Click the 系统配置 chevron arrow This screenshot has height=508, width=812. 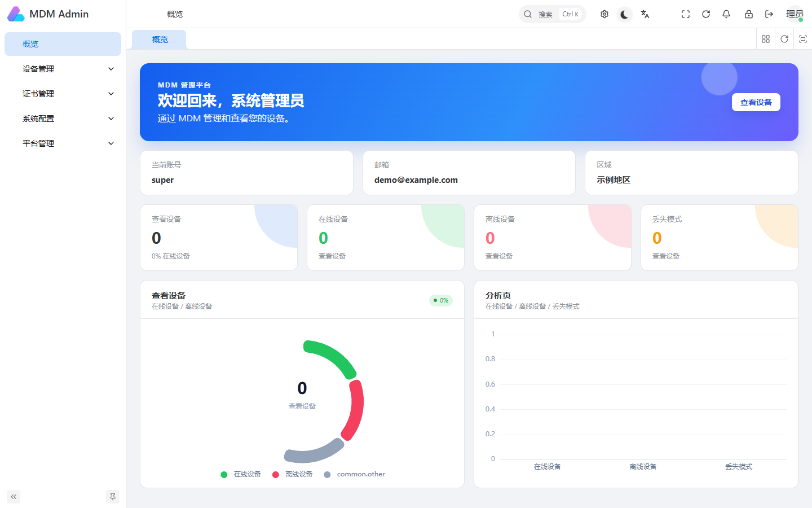click(x=111, y=119)
